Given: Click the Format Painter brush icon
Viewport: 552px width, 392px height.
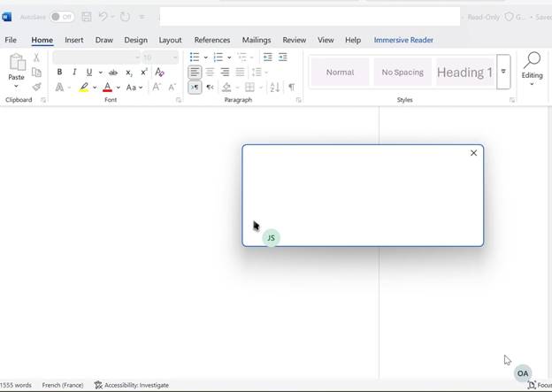Looking at the screenshot, I should (x=36, y=87).
